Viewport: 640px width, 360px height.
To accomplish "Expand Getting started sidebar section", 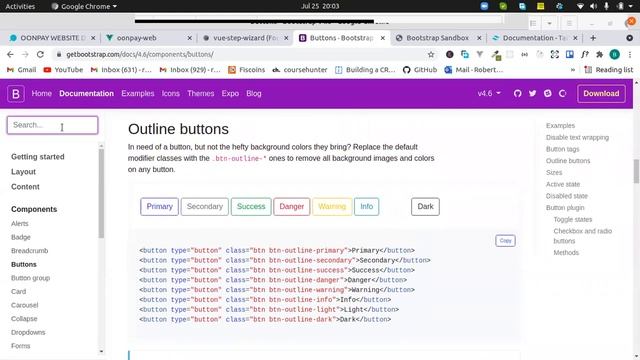I will click(x=38, y=157).
